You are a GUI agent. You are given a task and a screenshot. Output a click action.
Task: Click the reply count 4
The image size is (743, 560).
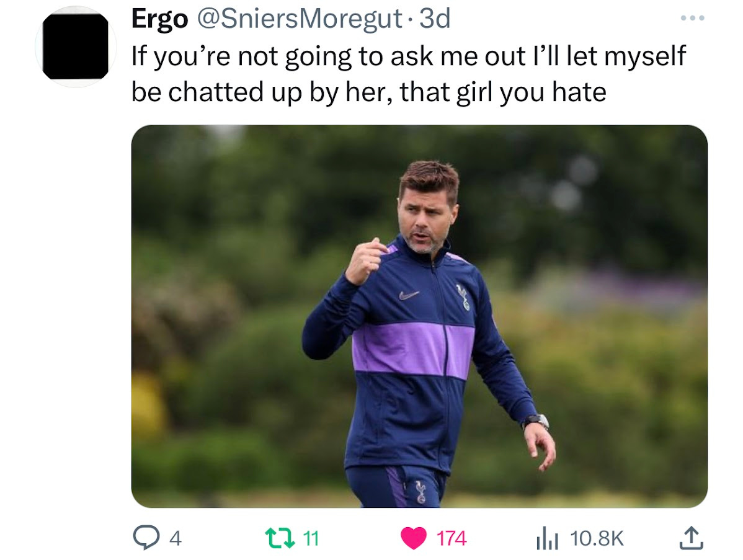pyautogui.click(x=176, y=539)
